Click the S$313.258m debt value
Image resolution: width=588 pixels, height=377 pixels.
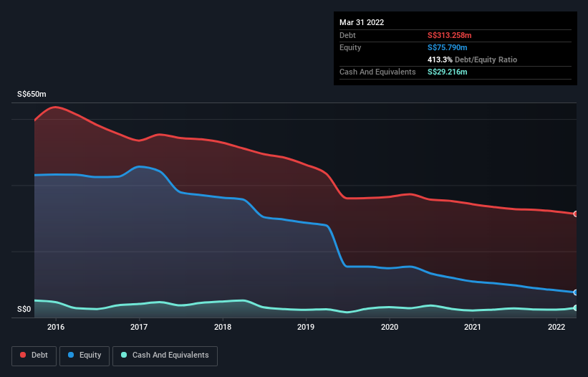click(449, 35)
